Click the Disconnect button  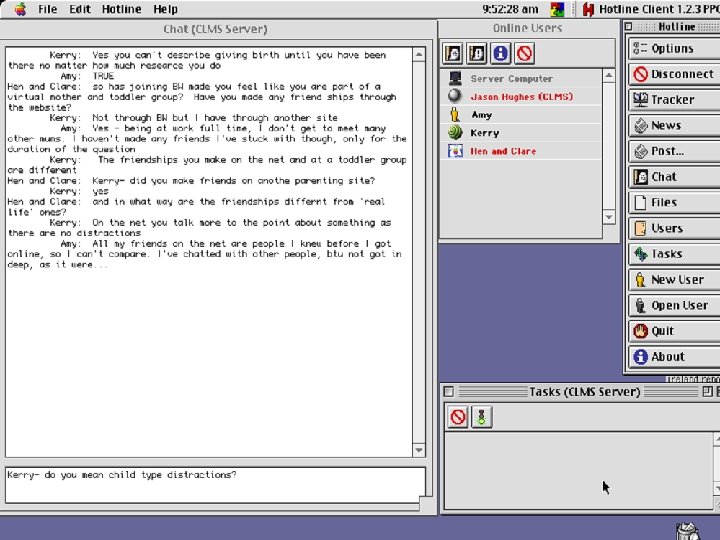674,74
